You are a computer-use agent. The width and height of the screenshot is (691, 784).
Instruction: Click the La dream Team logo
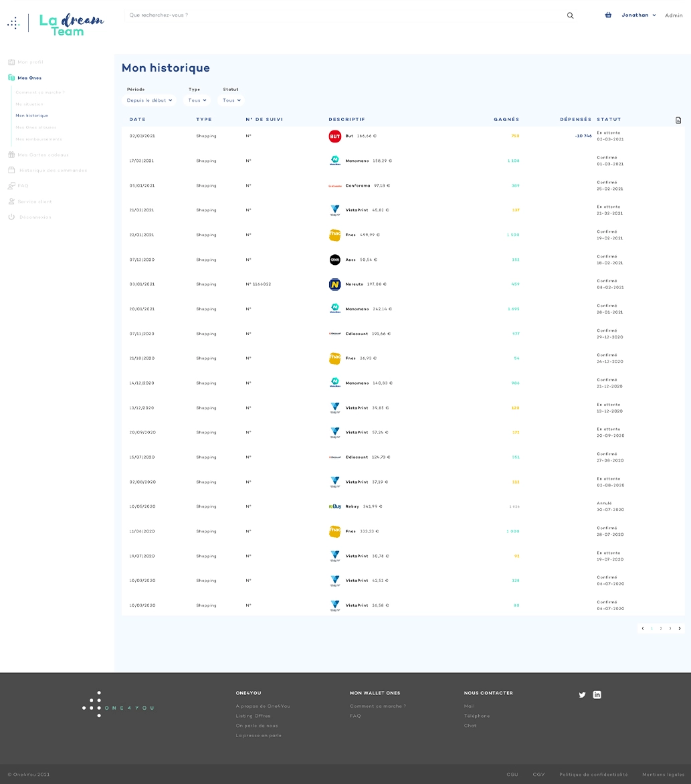(72, 25)
